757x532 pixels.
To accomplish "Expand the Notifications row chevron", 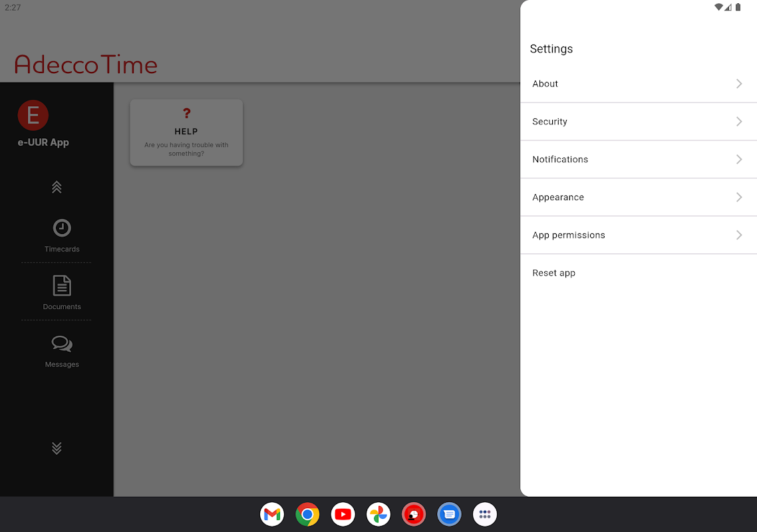I will pyautogui.click(x=738, y=160).
